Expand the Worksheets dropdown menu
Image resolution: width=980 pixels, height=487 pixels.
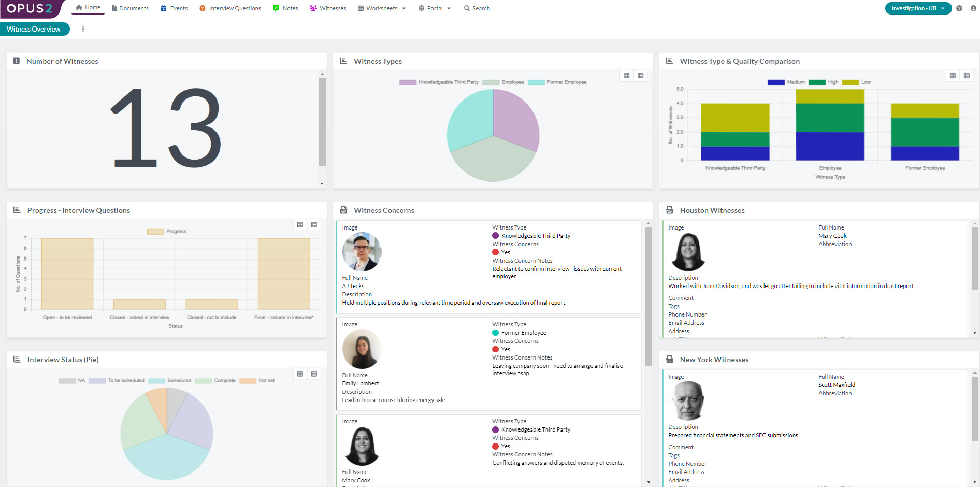pos(382,8)
